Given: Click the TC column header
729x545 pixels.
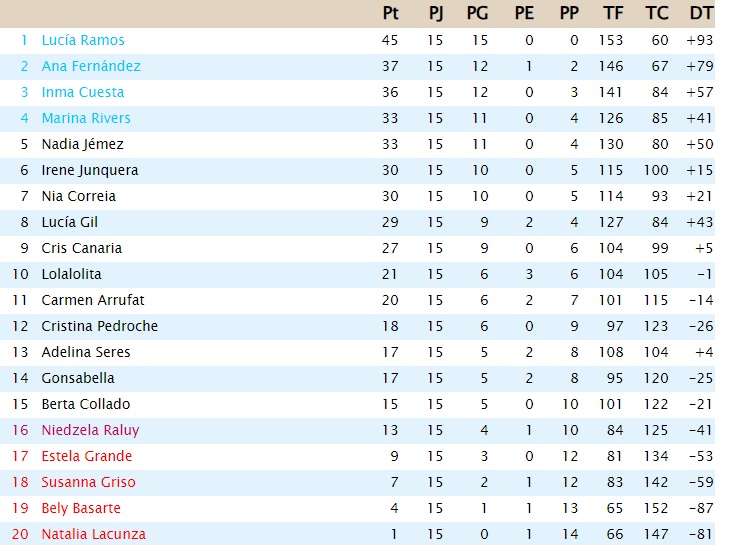Looking at the screenshot, I should 657,13.
